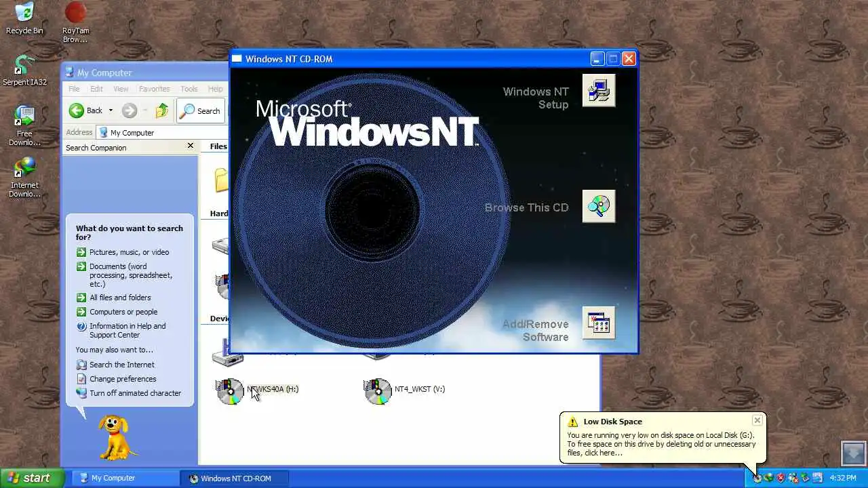
Task: Open the View menu in My Computer
Action: click(x=121, y=89)
